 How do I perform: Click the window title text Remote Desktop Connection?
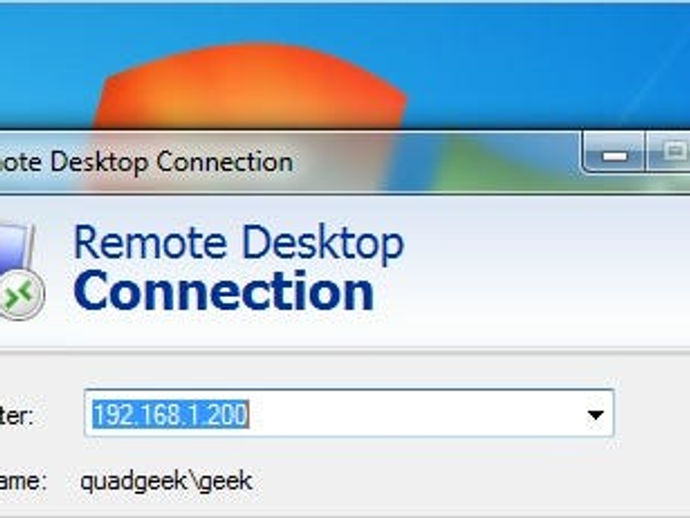[x=145, y=162]
